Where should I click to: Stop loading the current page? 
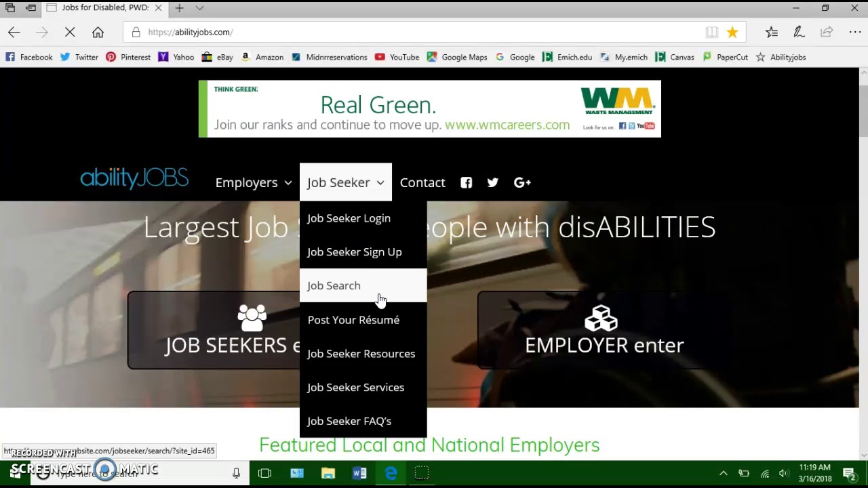pyautogui.click(x=70, y=32)
